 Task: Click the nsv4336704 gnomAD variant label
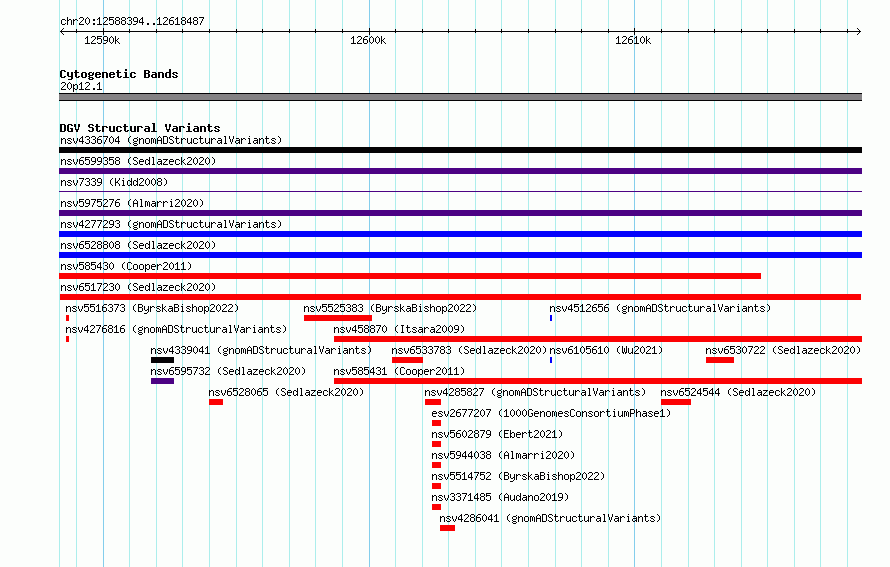pyautogui.click(x=171, y=140)
